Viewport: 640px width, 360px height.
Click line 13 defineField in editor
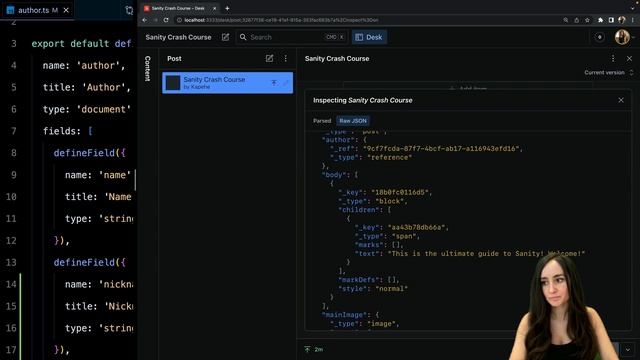coord(89,262)
